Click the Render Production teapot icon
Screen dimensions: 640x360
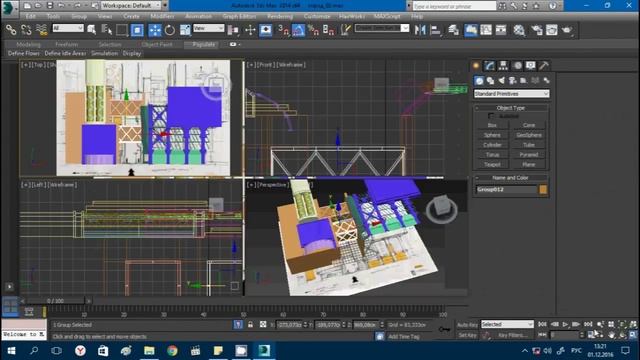[x=567, y=30]
